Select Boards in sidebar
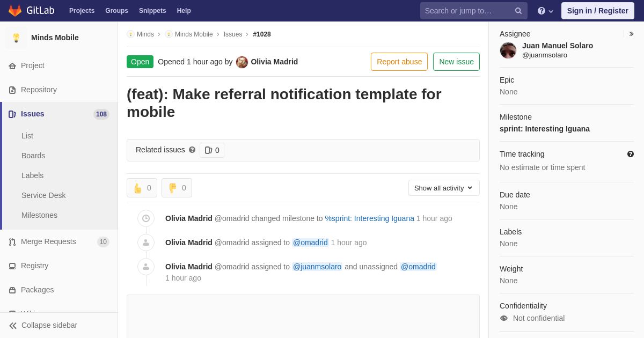Image resolution: width=644 pixels, height=338 pixels. coord(33,156)
